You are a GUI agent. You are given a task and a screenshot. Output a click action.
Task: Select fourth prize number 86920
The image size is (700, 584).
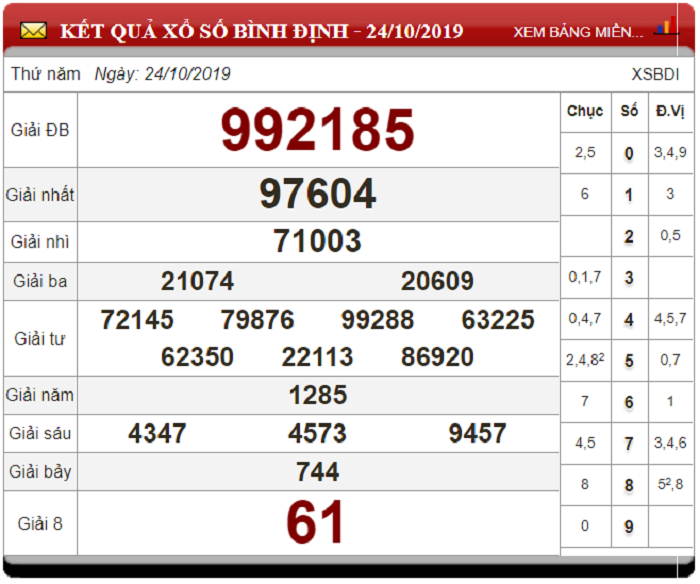click(437, 357)
